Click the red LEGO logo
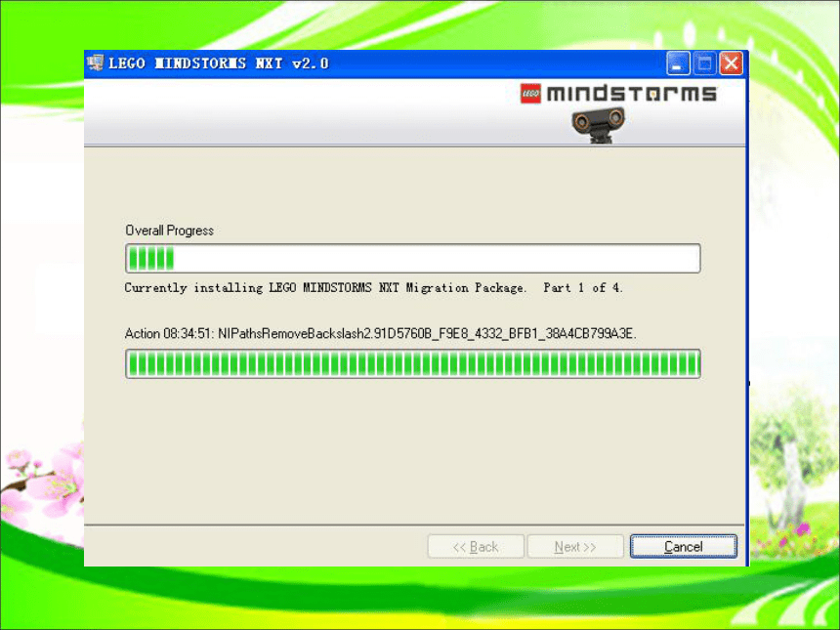 (x=530, y=93)
